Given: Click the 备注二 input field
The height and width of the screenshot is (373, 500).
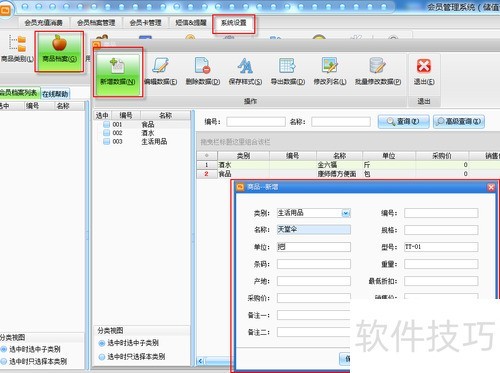Looking at the screenshot, I should click(x=314, y=332).
